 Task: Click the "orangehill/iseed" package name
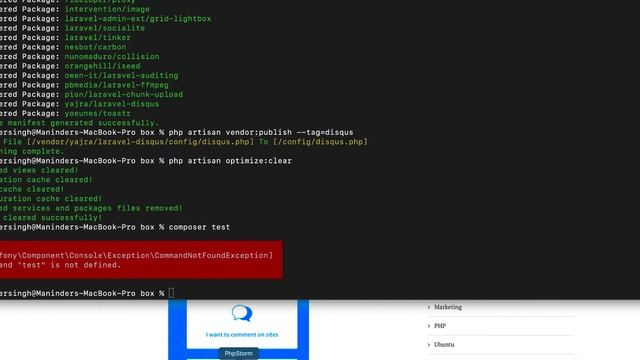click(x=102, y=66)
